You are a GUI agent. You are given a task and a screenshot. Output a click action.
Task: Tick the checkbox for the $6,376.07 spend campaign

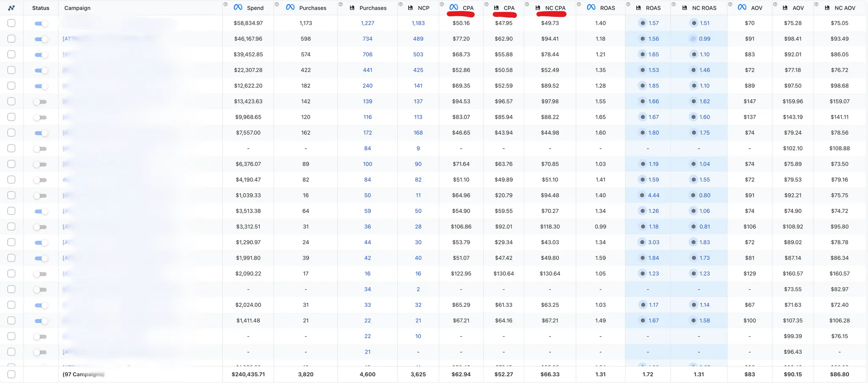(11, 164)
